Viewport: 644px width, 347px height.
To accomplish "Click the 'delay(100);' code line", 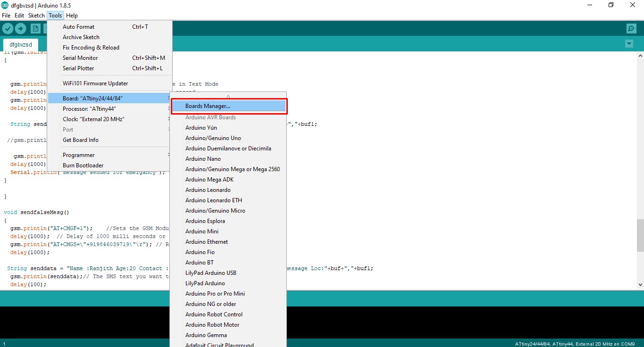I will tap(28, 284).
